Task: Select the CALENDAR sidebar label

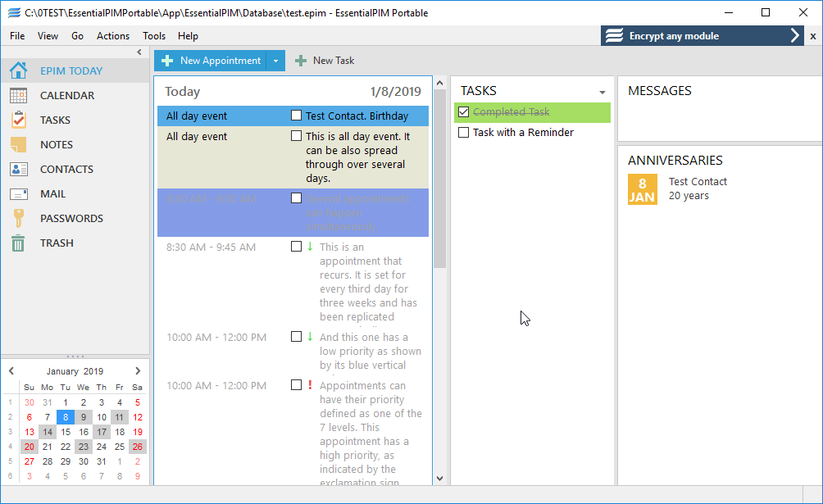Action: [x=67, y=96]
